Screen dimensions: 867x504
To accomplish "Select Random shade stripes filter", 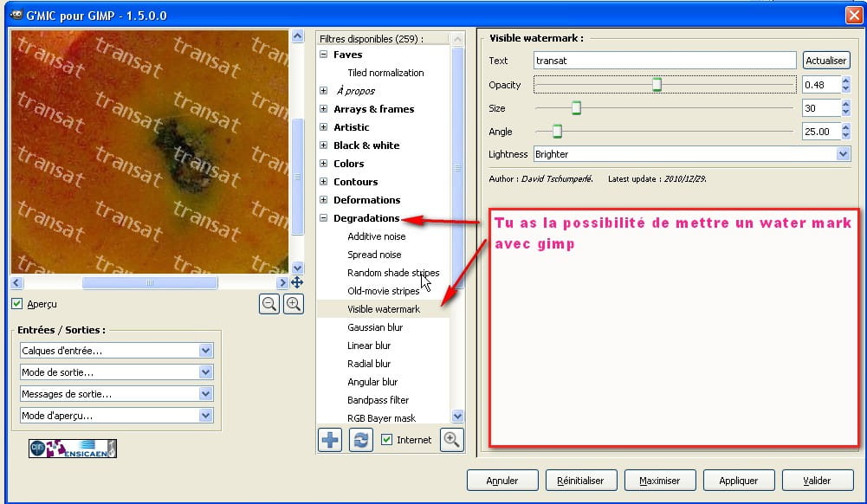I will (393, 273).
